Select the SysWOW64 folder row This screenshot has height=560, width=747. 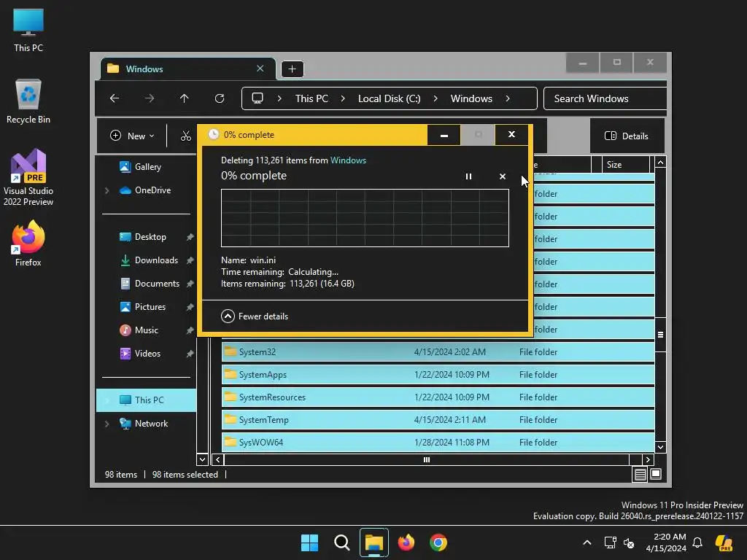[x=438, y=443]
